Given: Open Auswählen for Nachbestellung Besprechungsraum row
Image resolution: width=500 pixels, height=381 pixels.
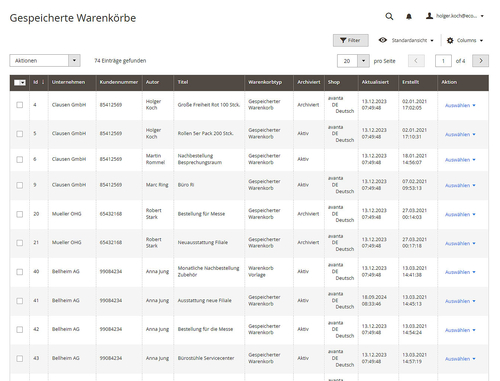Looking at the screenshot, I should (x=460, y=160).
